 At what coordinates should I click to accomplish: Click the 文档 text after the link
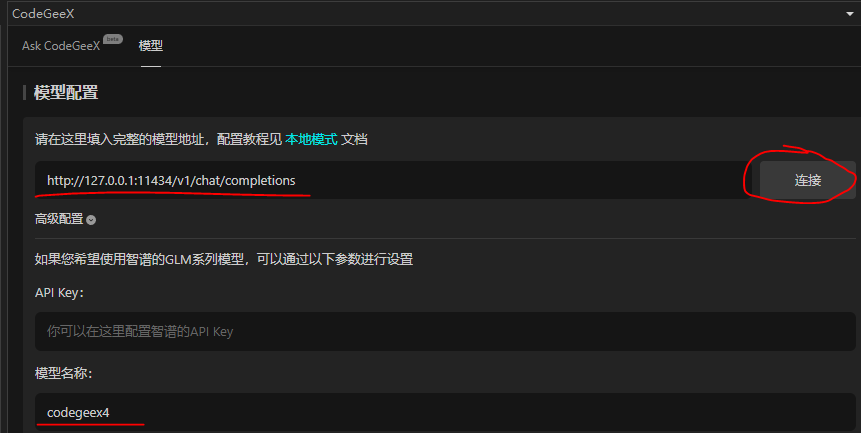pos(354,139)
